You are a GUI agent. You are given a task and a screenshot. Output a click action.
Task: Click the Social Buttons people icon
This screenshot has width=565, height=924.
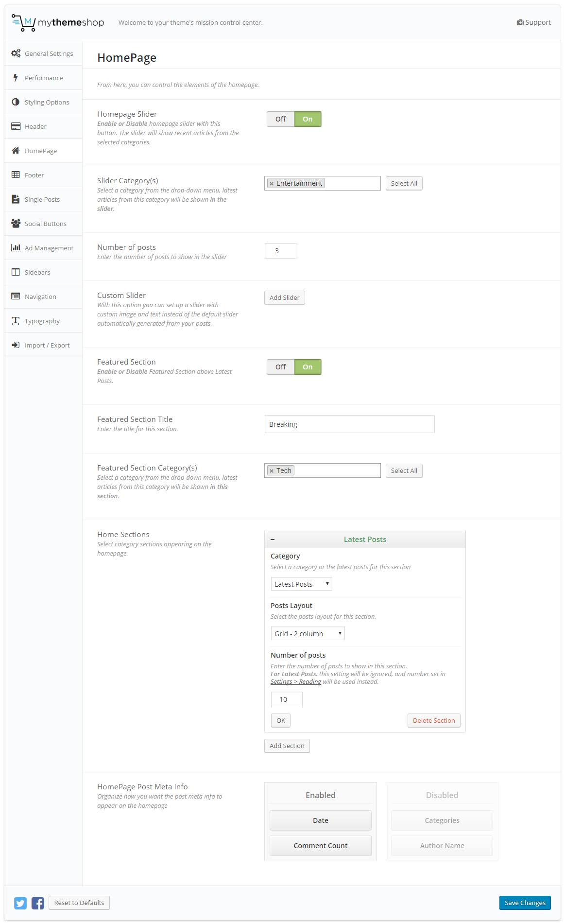coord(16,224)
